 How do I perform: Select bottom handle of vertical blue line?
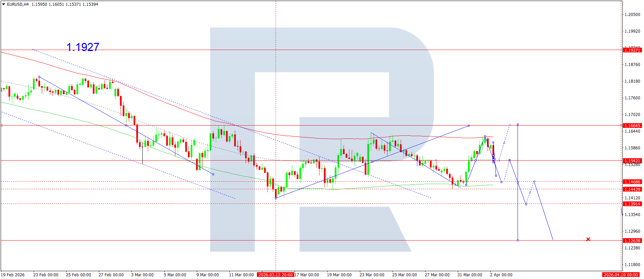coord(518,240)
